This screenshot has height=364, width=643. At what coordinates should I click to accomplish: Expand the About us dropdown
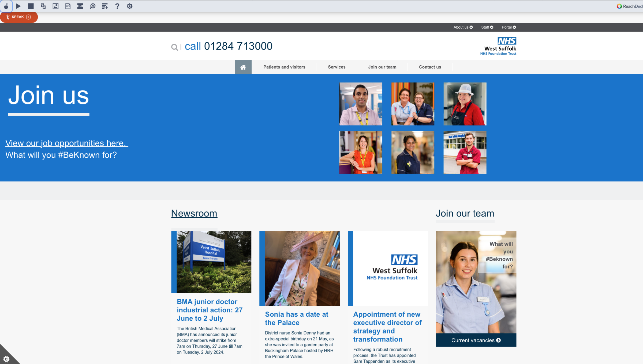[462, 27]
